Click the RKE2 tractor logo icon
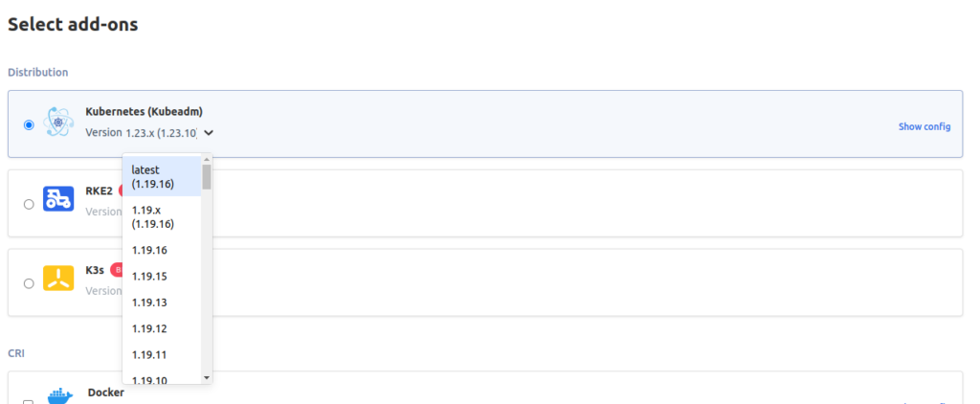980x404 pixels. coord(58,199)
